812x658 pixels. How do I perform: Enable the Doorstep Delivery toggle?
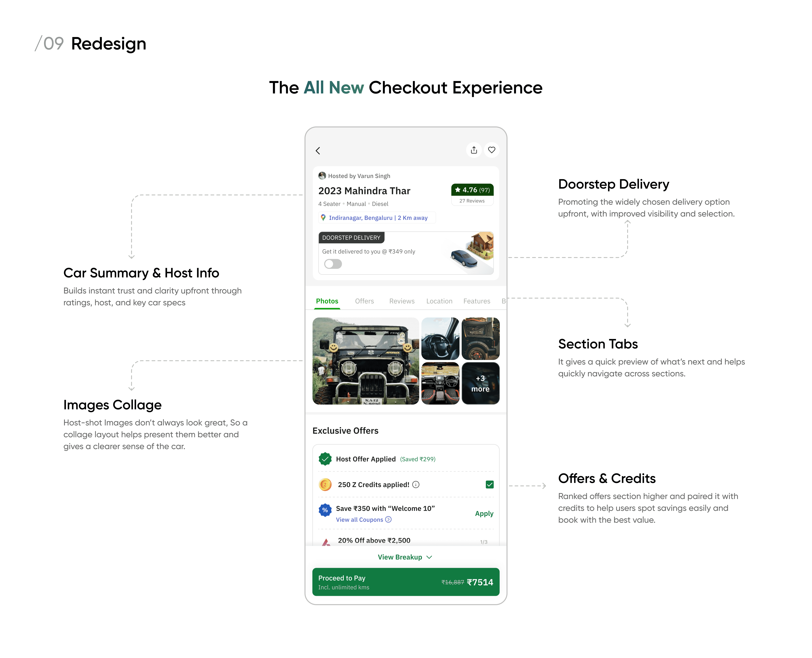(x=333, y=264)
